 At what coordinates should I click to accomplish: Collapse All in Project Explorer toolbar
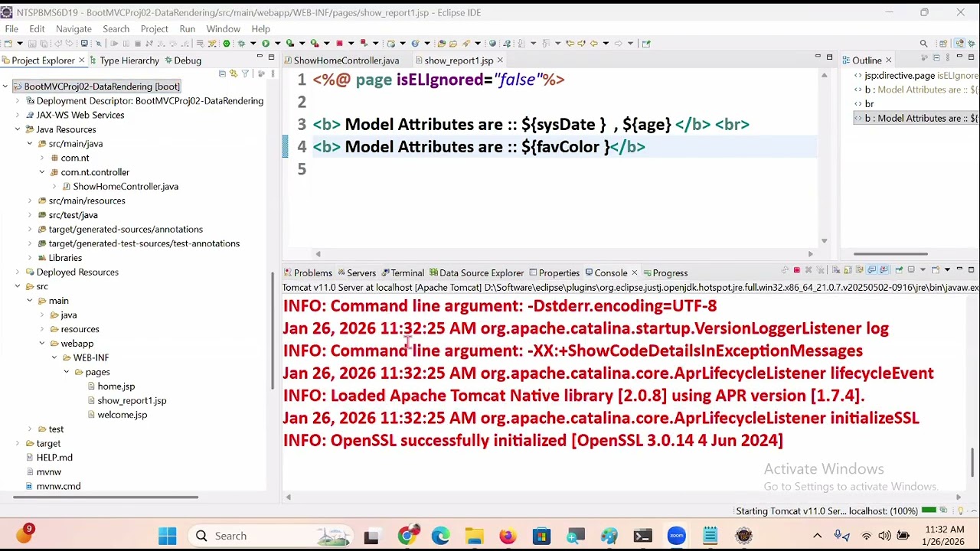pos(222,73)
